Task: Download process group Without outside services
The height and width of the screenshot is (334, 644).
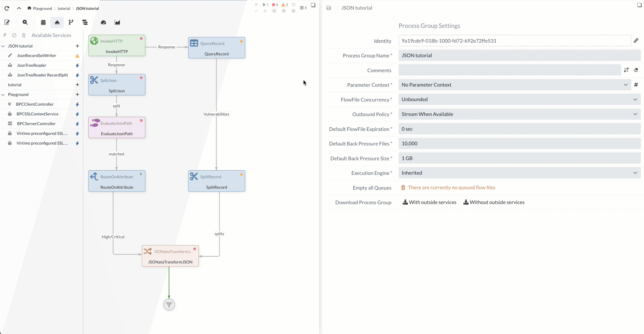Action: coord(494,202)
